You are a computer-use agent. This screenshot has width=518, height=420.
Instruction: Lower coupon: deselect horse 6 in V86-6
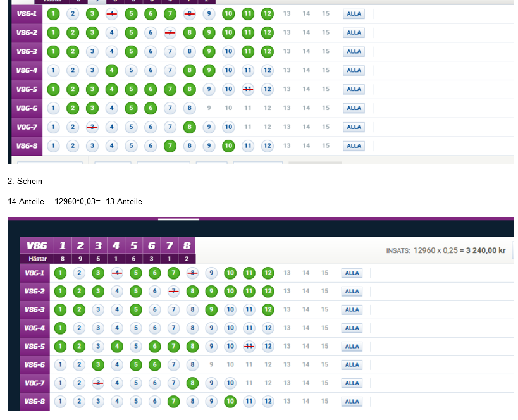pos(154,364)
